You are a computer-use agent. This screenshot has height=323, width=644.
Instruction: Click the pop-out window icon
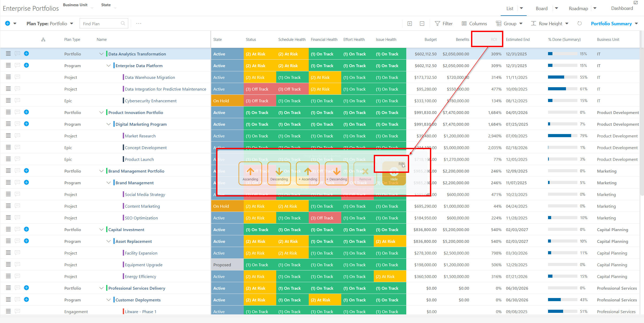click(635, 3)
